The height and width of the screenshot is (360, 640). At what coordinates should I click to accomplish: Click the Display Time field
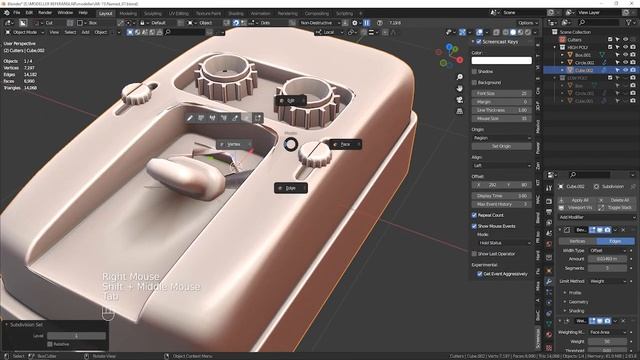(502, 196)
